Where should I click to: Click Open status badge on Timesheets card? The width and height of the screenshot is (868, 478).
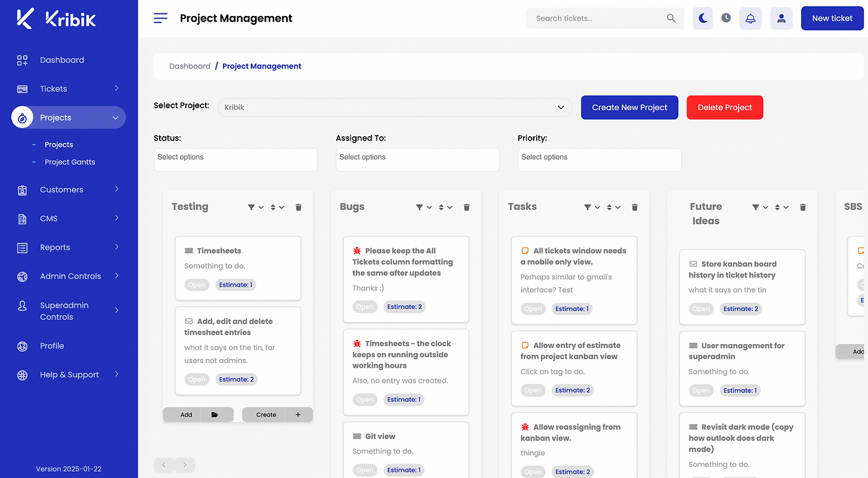pos(197,285)
